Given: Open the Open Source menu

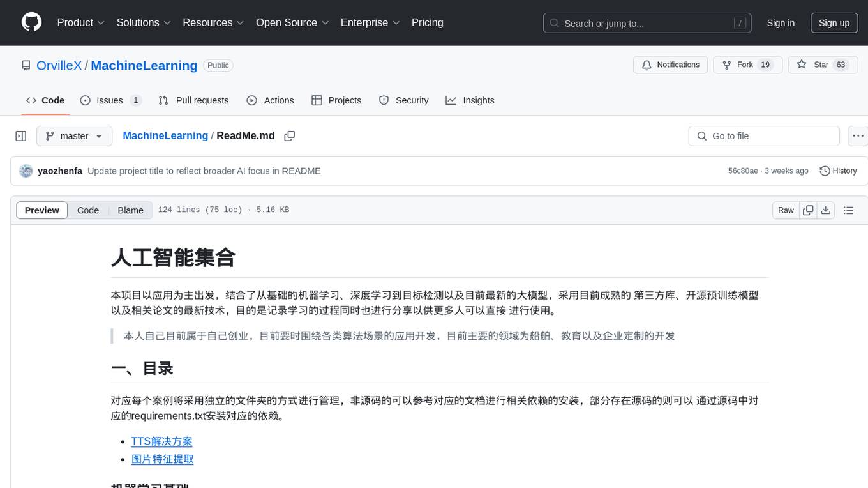Looking at the screenshot, I should coord(292,22).
